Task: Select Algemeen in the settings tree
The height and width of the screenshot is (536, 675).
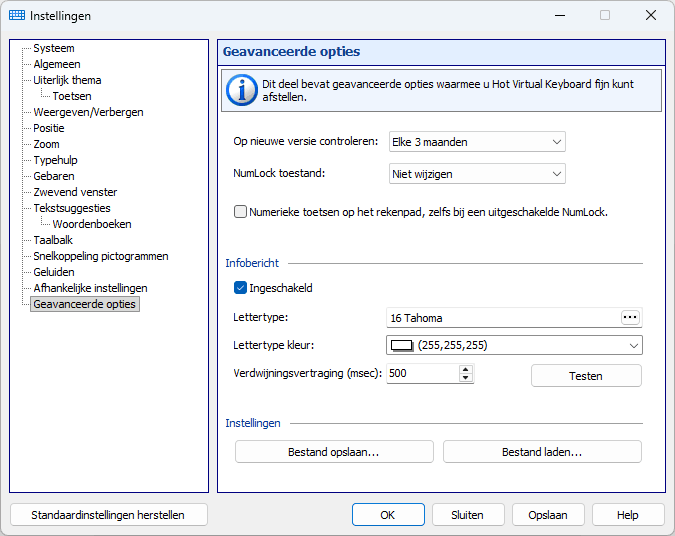Action: point(57,64)
